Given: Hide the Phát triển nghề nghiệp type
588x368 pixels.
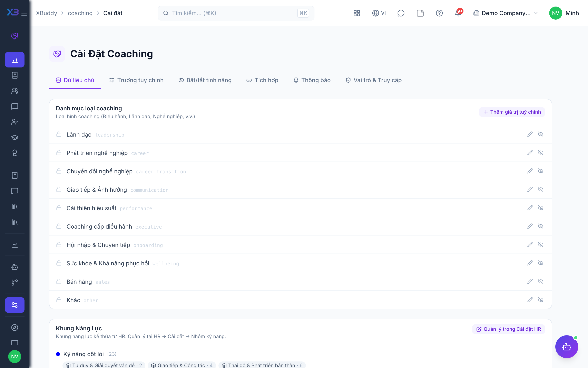Looking at the screenshot, I should click(541, 153).
